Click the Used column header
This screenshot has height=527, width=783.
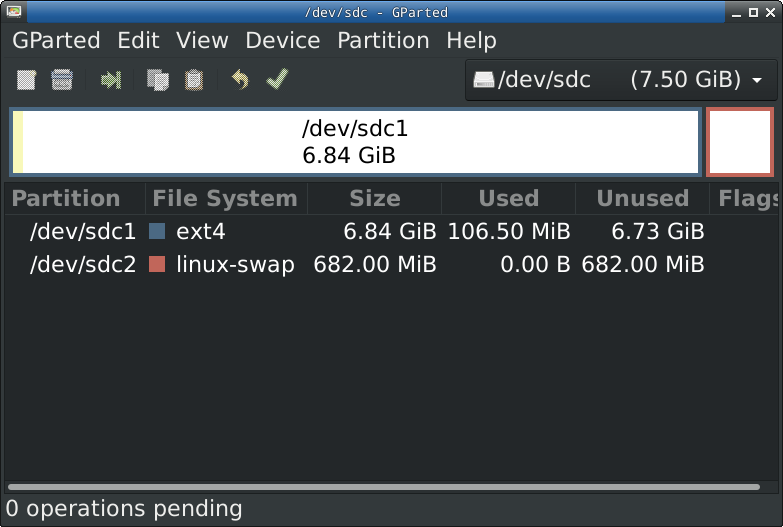pos(508,198)
